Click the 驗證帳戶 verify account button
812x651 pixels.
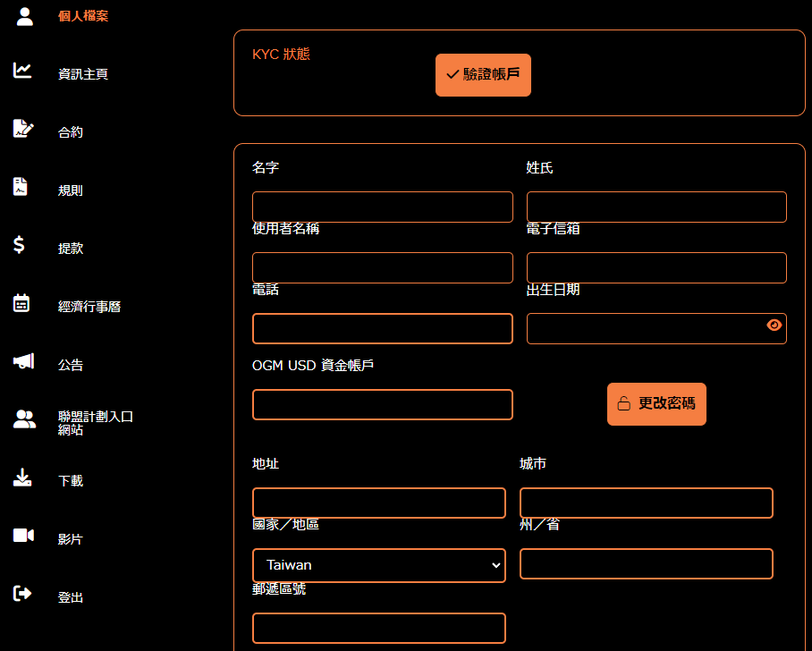coord(483,75)
